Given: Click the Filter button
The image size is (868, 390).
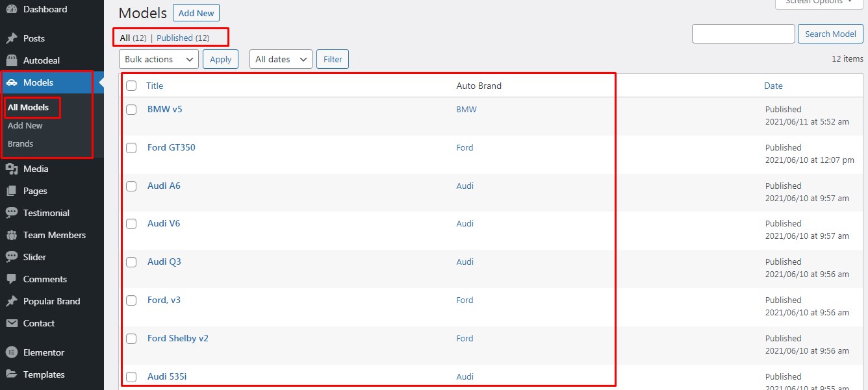Looking at the screenshot, I should 333,59.
